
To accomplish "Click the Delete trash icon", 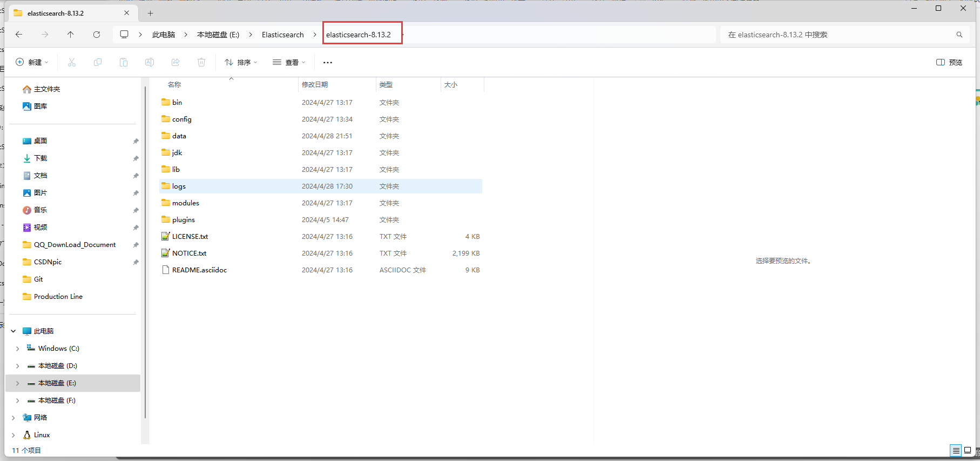I will pyautogui.click(x=201, y=62).
